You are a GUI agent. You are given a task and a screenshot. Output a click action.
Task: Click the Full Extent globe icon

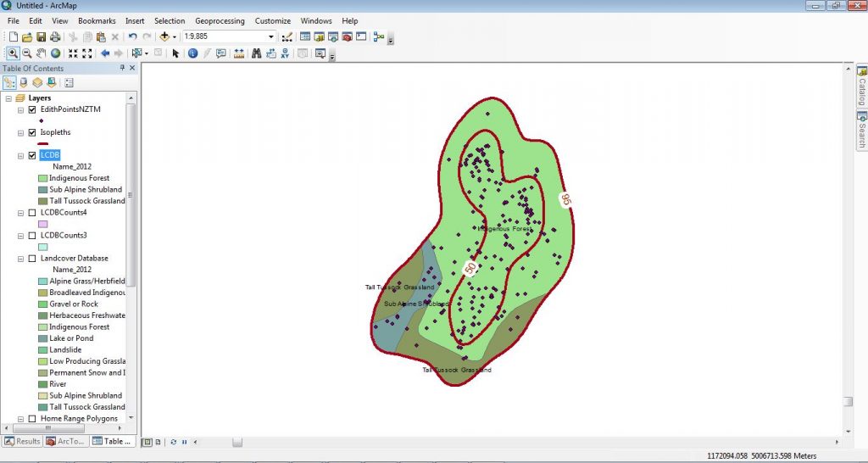[55, 53]
